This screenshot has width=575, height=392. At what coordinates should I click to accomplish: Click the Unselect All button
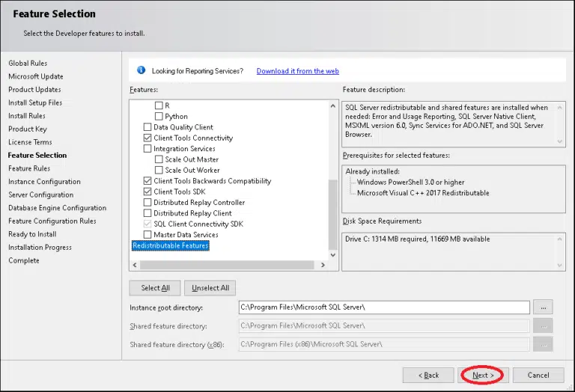pyautogui.click(x=210, y=288)
